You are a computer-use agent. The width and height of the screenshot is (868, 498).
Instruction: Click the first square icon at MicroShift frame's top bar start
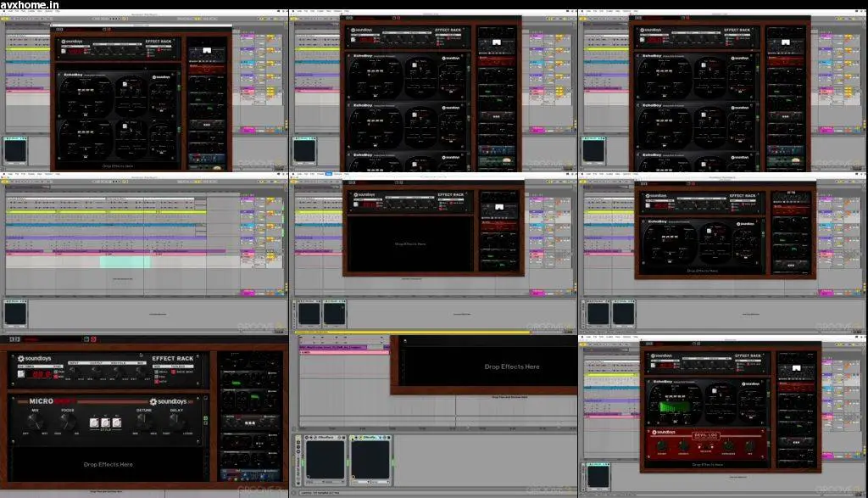click(12, 339)
